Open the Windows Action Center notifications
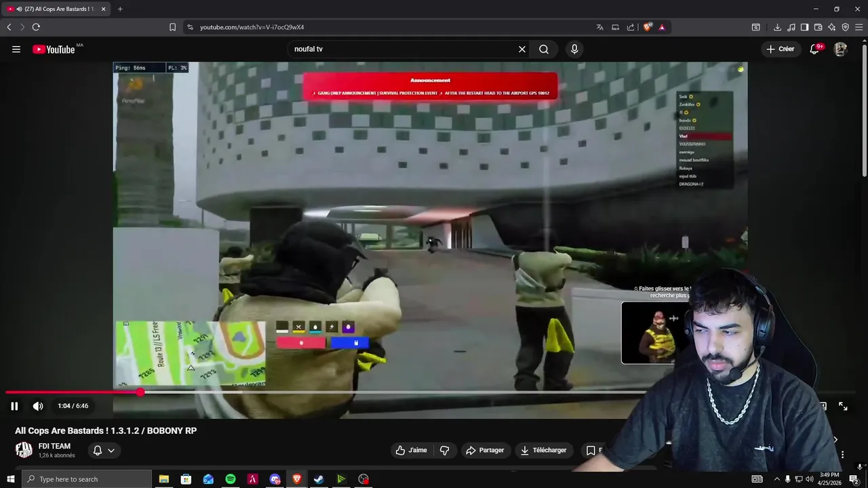The width and height of the screenshot is (868, 488). tap(854, 479)
